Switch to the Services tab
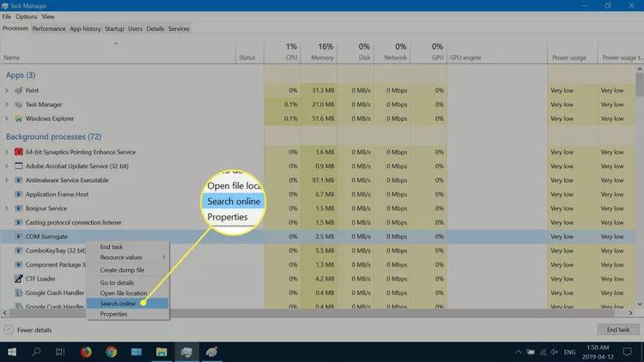Image resolution: width=644 pixels, height=362 pixels. click(179, 28)
